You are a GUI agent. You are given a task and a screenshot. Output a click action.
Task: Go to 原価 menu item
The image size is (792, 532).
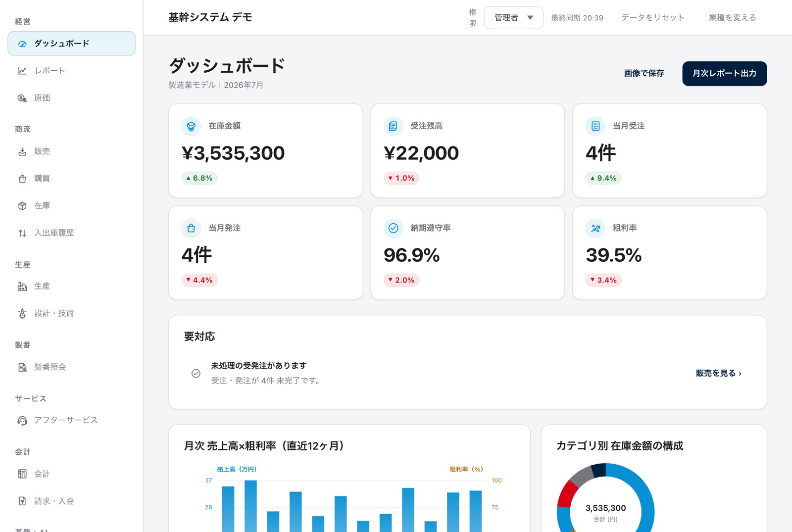coord(71,98)
